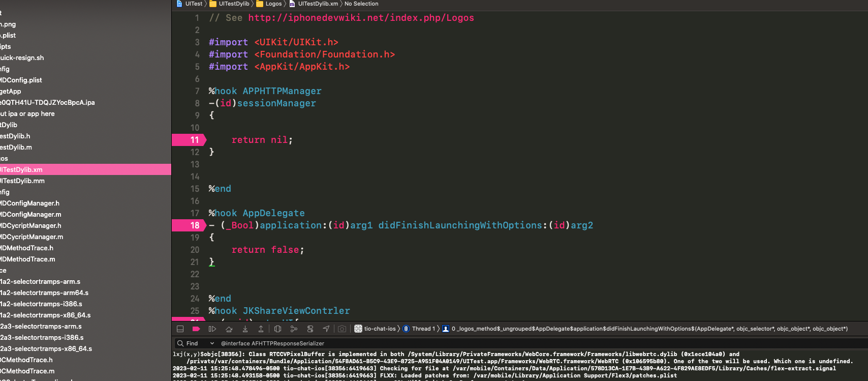Click the 'FLXX: Loaded patches from' console line
The height and width of the screenshot is (381, 868).
pos(425,375)
